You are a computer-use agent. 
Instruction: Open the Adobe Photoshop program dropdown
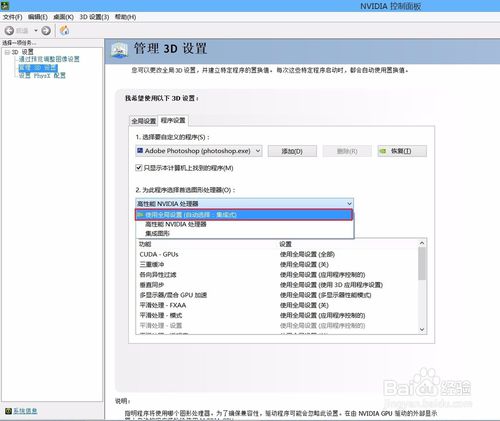[x=199, y=151]
